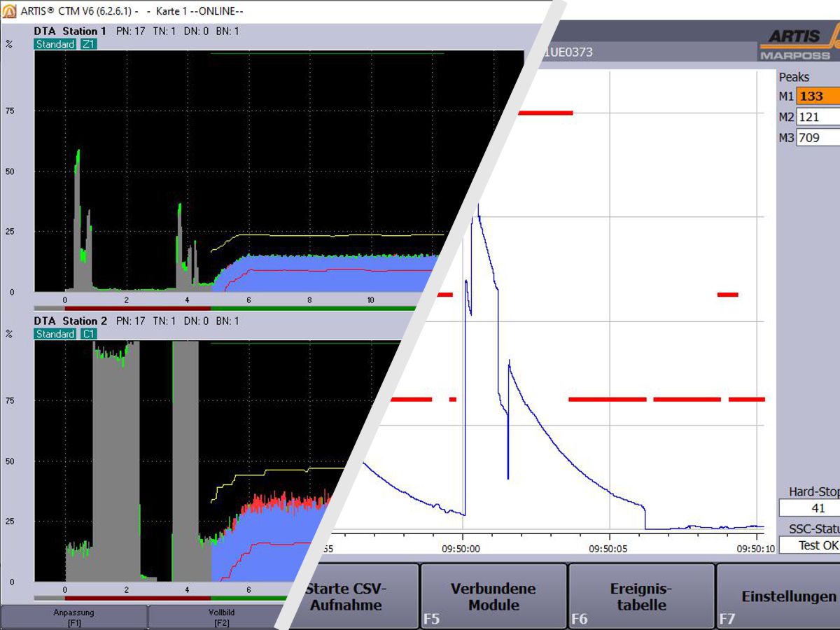Open Verbundene Module (F5)
Image resolution: width=840 pixels, height=630 pixels.
[x=493, y=596]
